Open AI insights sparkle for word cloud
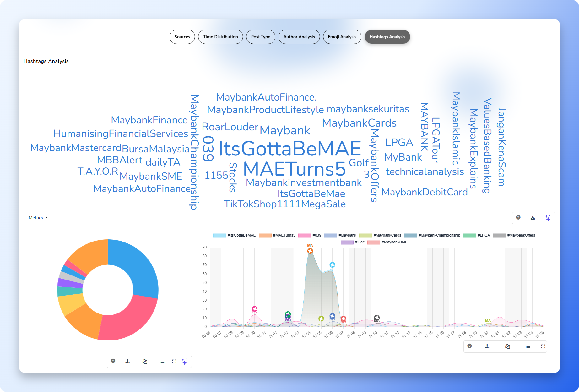The height and width of the screenshot is (392, 579). pyautogui.click(x=548, y=218)
